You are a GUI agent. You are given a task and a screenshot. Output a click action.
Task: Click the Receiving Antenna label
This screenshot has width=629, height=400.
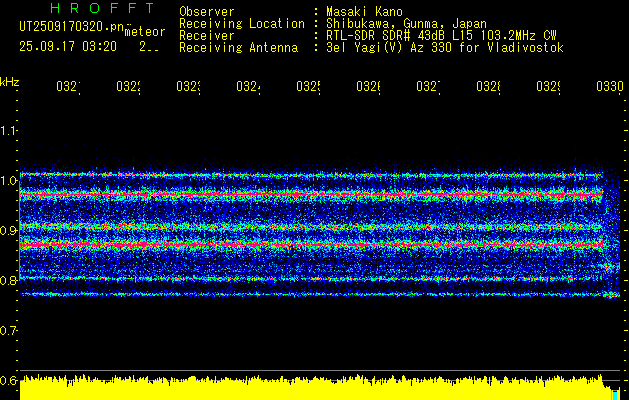pyautogui.click(x=238, y=48)
